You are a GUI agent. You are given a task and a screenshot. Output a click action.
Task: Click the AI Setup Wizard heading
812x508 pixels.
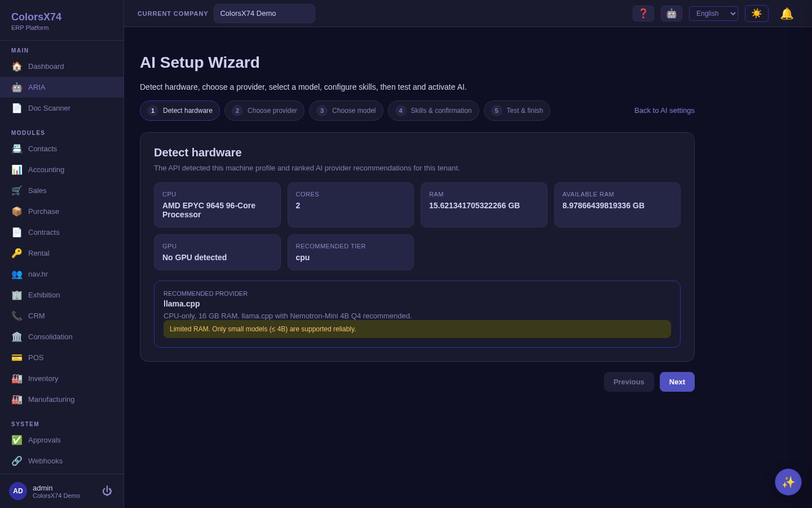click(x=200, y=62)
